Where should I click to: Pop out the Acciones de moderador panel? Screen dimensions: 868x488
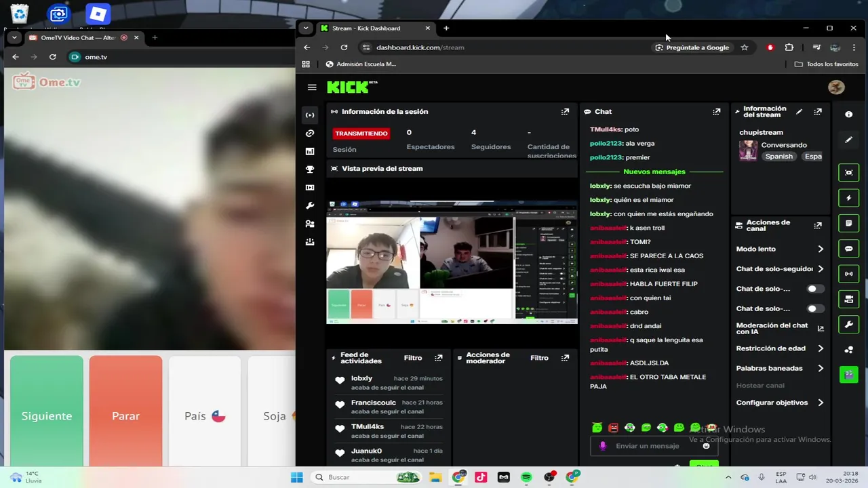tap(565, 358)
